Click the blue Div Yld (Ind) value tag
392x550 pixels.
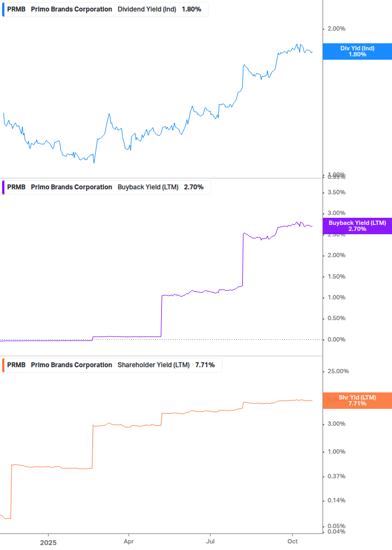point(357,51)
